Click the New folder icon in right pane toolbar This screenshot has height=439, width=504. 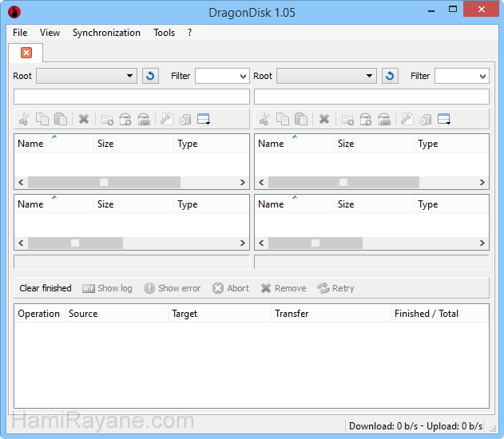coord(347,120)
